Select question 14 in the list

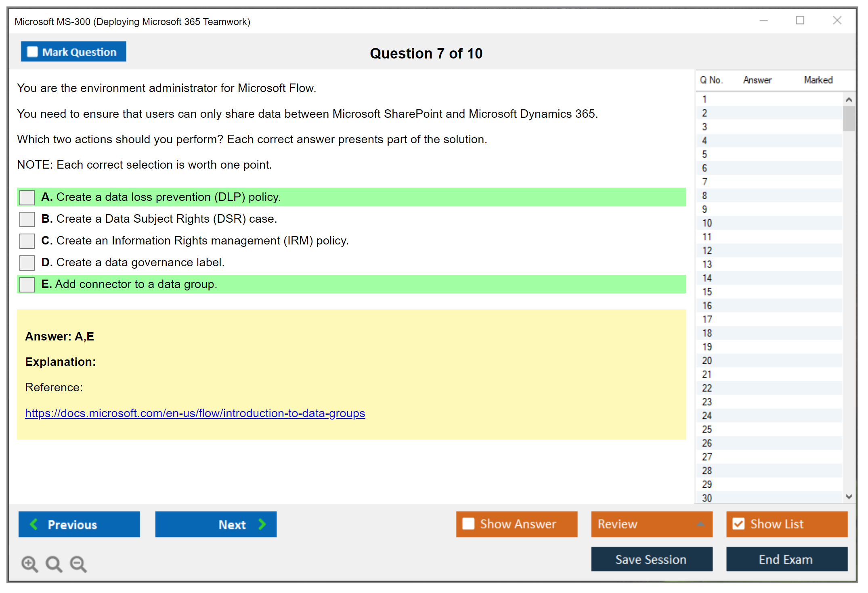click(x=707, y=278)
